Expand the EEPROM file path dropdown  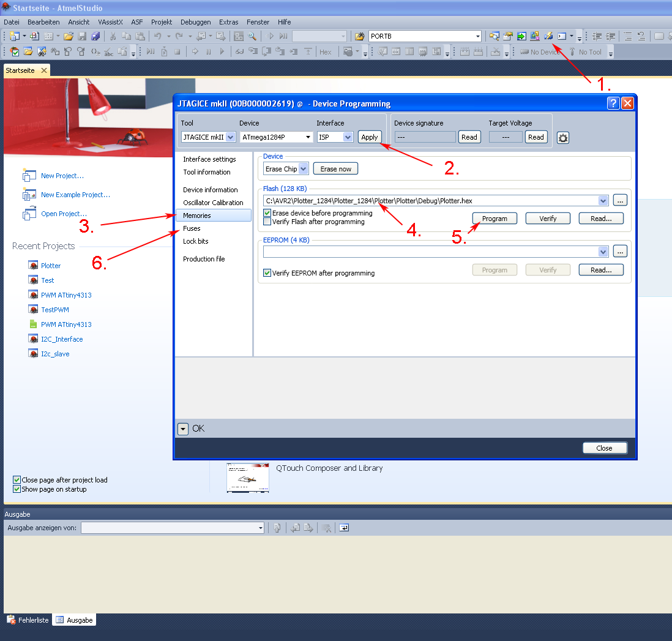(x=603, y=252)
